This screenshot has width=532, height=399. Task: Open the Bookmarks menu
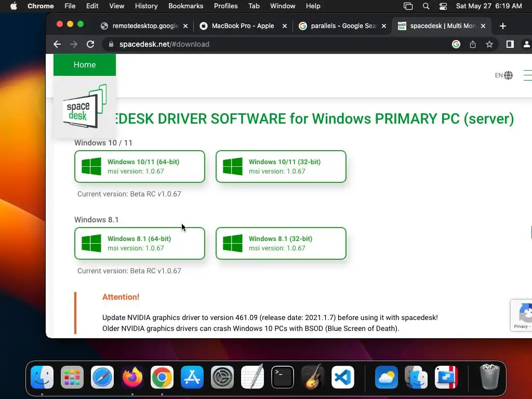point(185,6)
